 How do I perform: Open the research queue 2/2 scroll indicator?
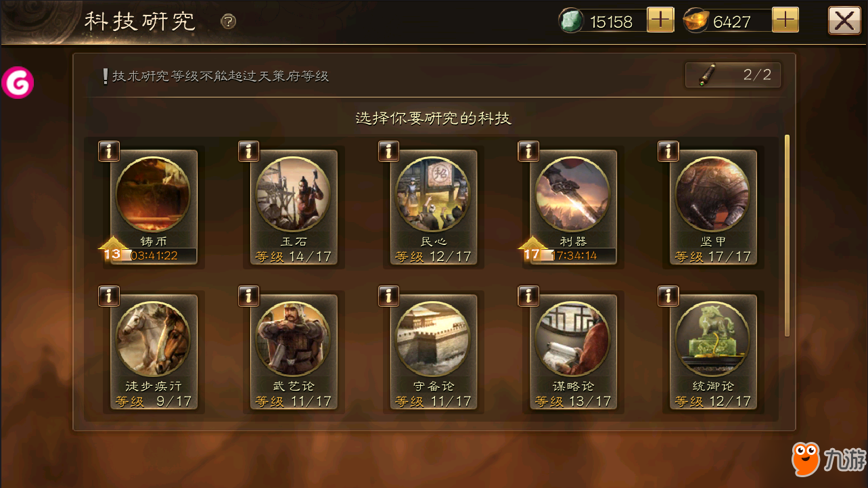click(733, 75)
